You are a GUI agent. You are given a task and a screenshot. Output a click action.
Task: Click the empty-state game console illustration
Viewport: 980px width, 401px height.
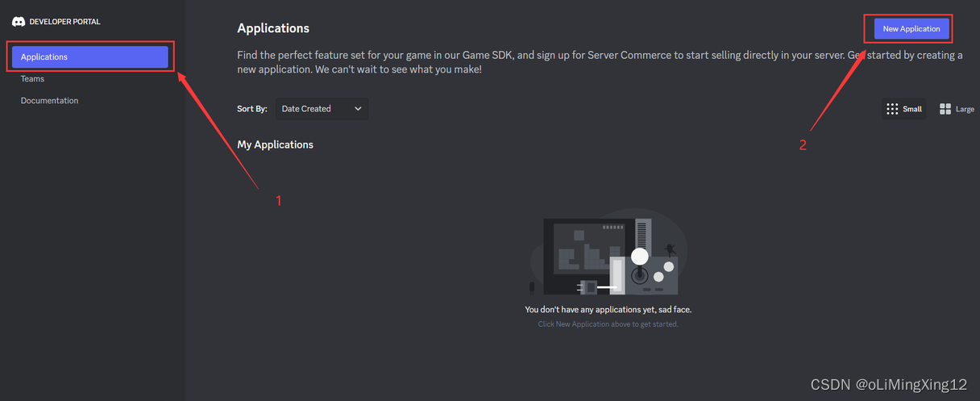coord(608,253)
